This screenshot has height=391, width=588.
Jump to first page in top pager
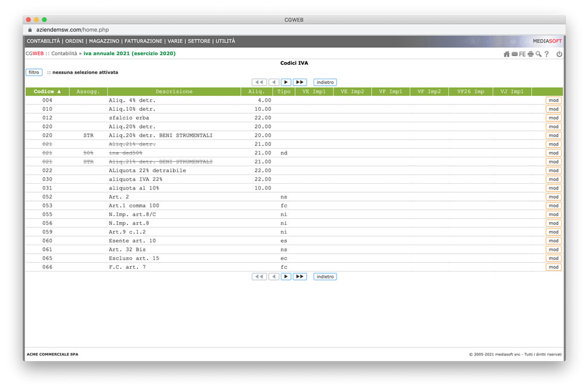[x=259, y=82]
